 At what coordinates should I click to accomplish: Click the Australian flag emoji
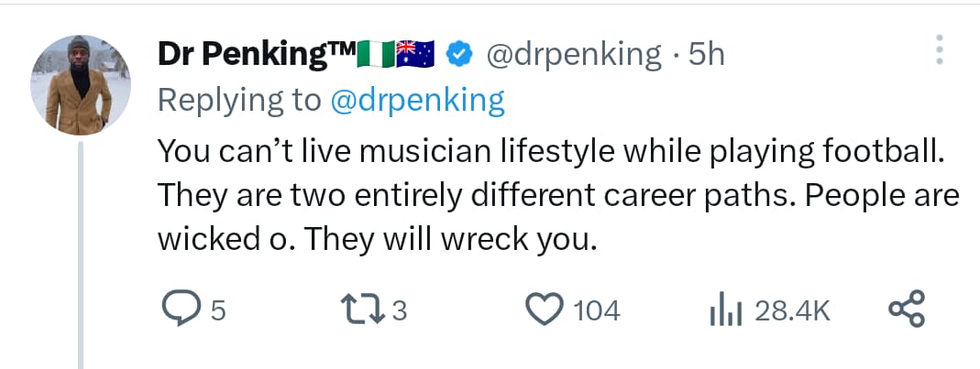(x=418, y=55)
